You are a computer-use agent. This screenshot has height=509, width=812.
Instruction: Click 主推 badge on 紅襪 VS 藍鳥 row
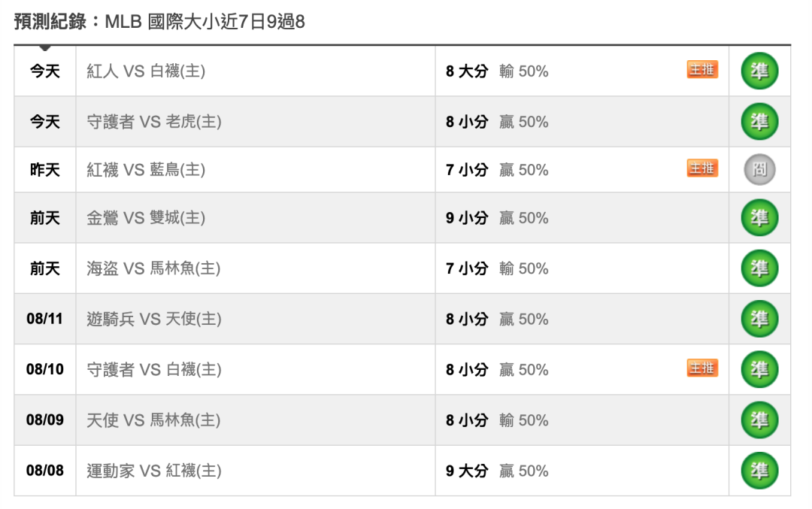pyautogui.click(x=702, y=168)
